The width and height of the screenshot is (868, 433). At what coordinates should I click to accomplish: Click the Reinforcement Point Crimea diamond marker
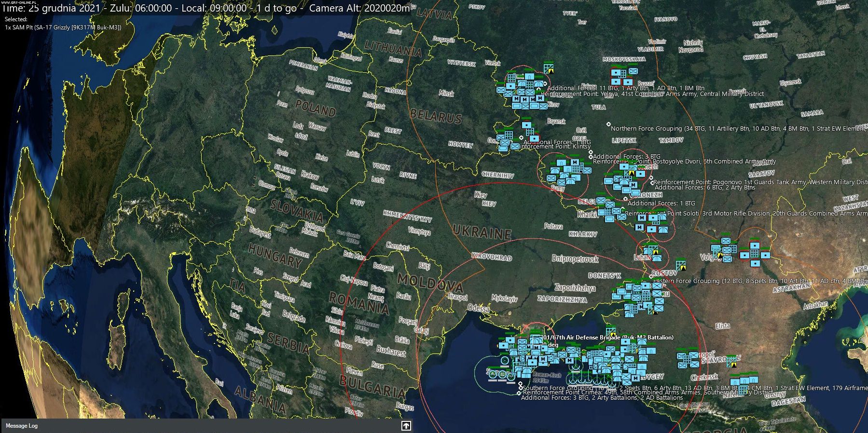tap(519, 393)
